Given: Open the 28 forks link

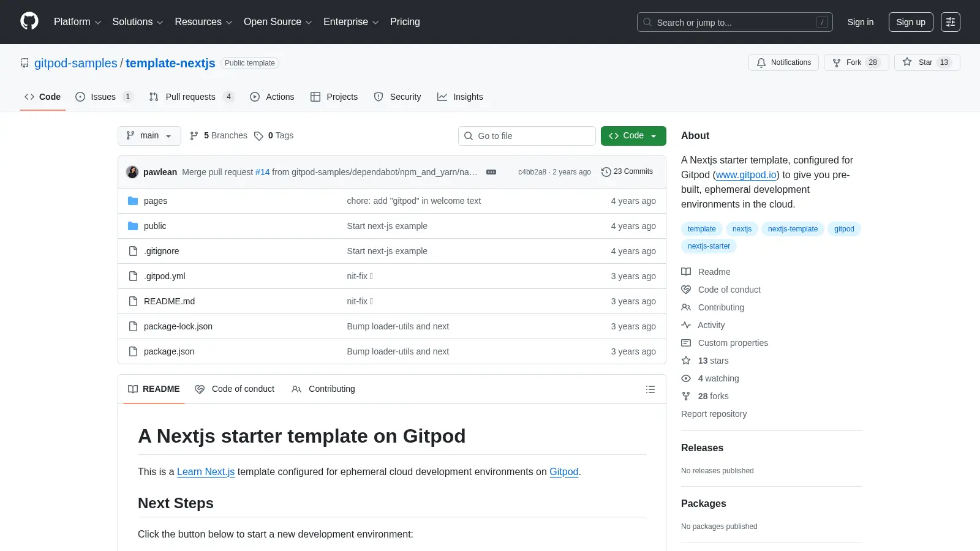Looking at the screenshot, I should click(713, 396).
